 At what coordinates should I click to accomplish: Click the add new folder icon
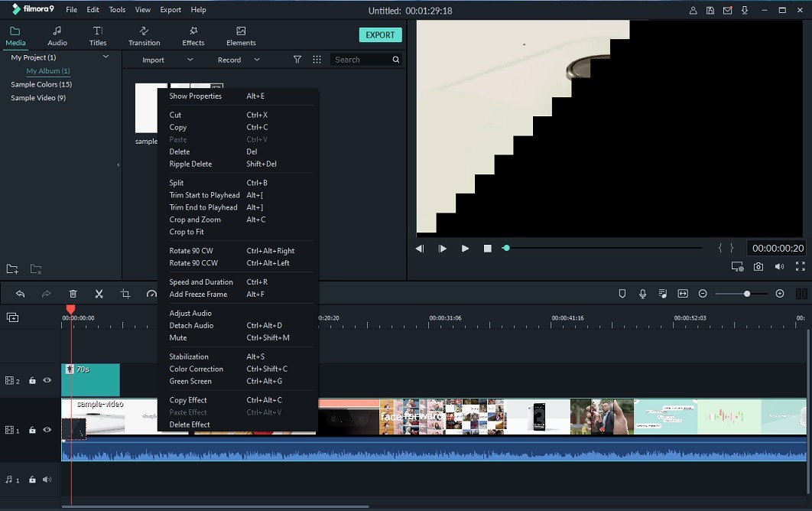click(x=12, y=269)
